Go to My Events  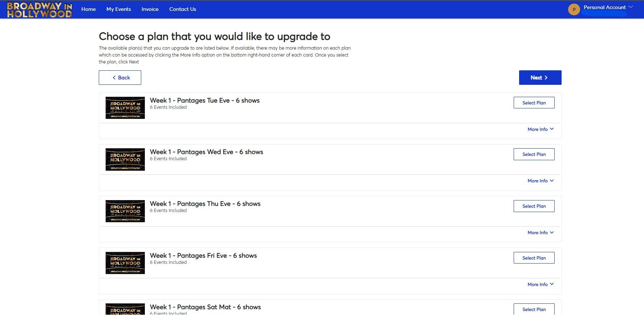(119, 9)
